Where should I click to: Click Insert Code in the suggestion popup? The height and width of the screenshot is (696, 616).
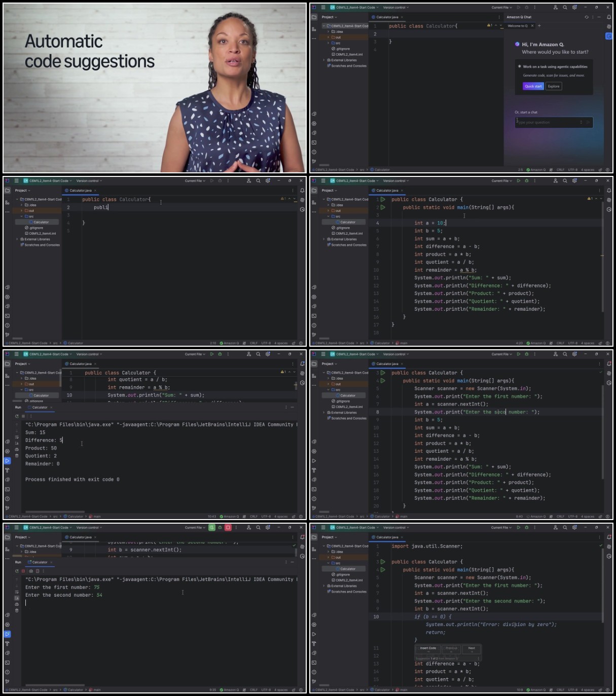tap(428, 649)
